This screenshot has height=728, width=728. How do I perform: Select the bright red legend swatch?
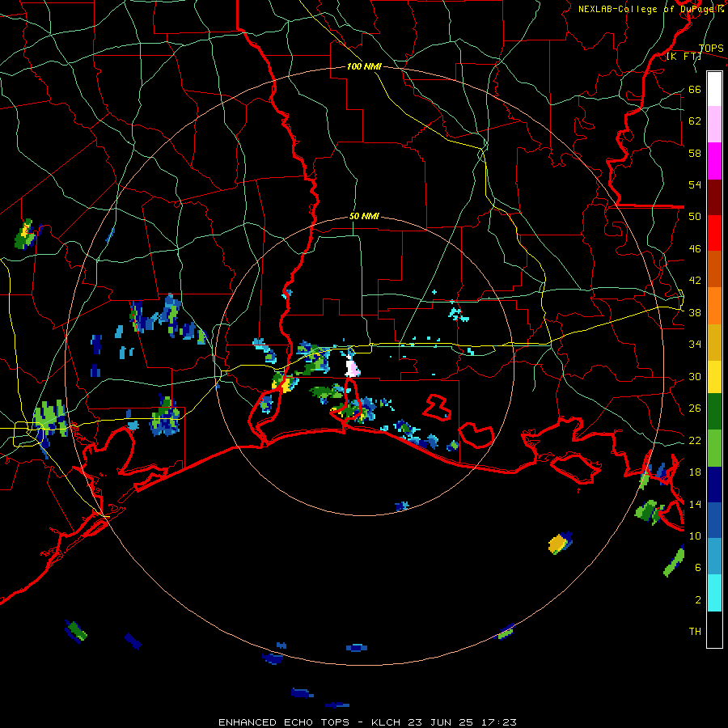click(714, 233)
